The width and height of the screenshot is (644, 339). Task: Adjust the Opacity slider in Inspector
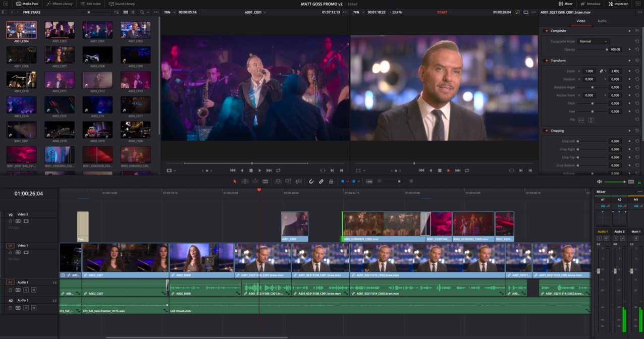pyautogui.click(x=593, y=49)
